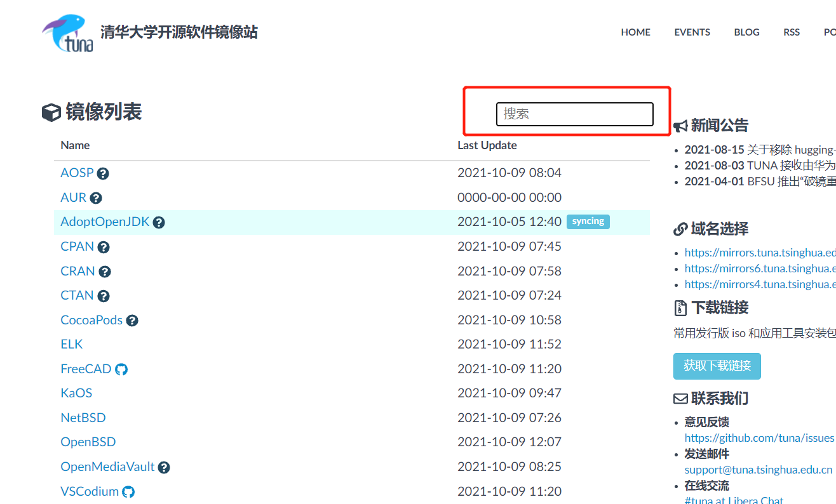The image size is (836, 504).
Task: Open help icon next to CRAN
Action: tap(105, 272)
